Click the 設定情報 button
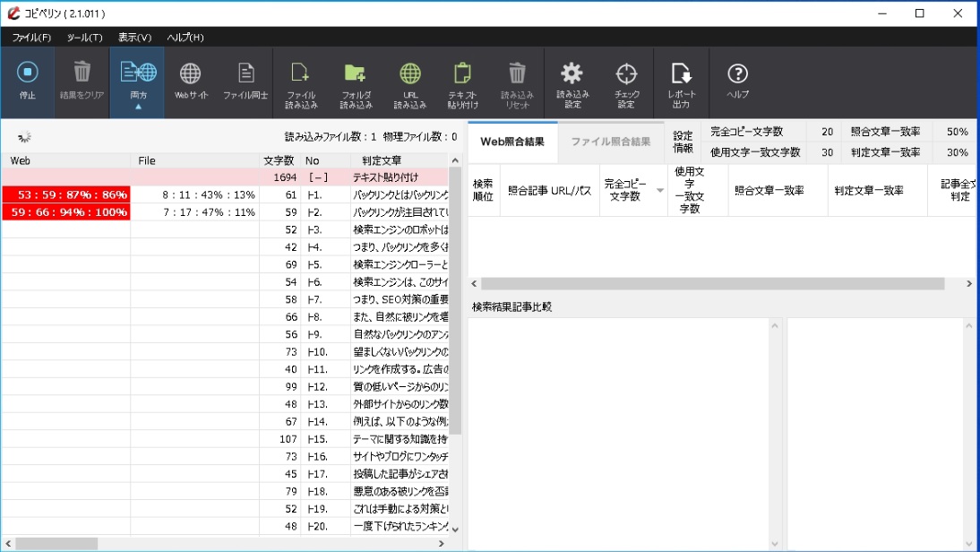The height and width of the screenshot is (552, 980). click(x=683, y=142)
